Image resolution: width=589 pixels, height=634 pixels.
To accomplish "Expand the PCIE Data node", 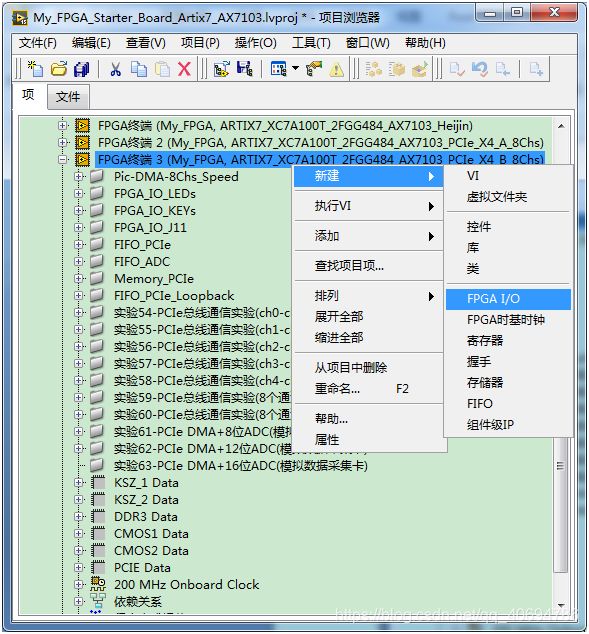I will click(78, 568).
